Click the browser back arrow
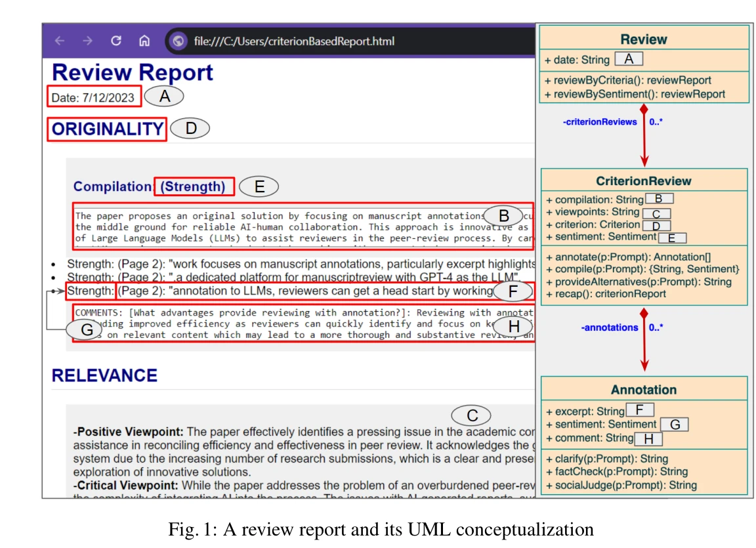The image size is (756, 548). pos(60,41)
